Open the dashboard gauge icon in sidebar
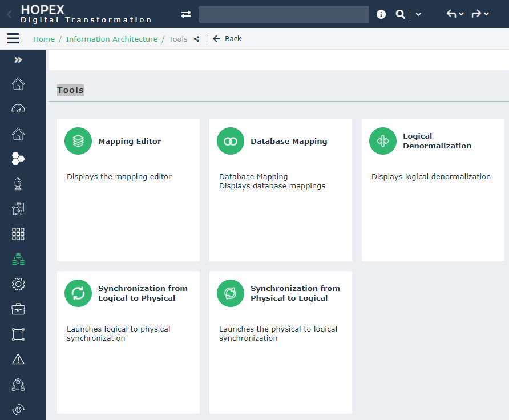The height and width of the screenshot is (420, 509). tap(18, 108)
